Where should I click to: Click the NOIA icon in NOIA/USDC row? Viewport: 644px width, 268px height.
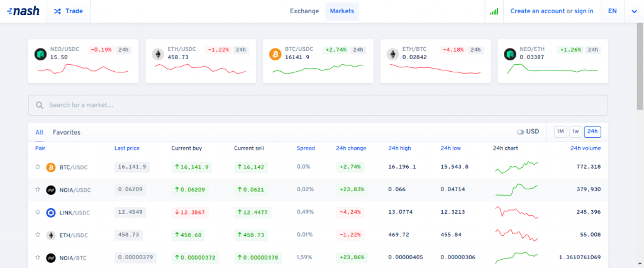(51, 190)
